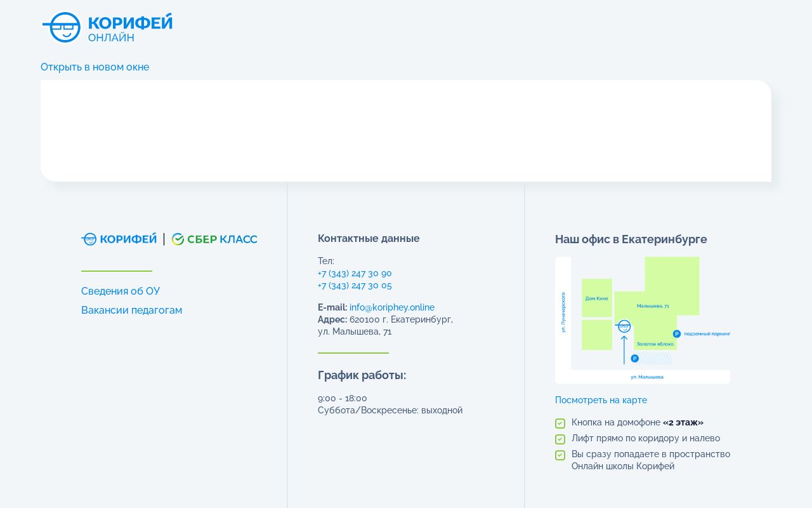Click the '«2 этаж»' bold text
The image size is (812, 508).
[x=683, y=422]
